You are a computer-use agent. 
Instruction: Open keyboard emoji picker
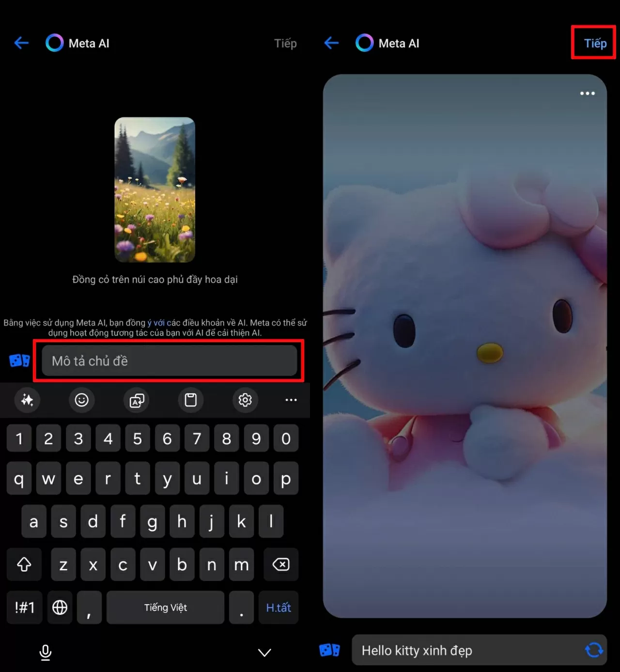pyautogui.click(x=81, y=400)
